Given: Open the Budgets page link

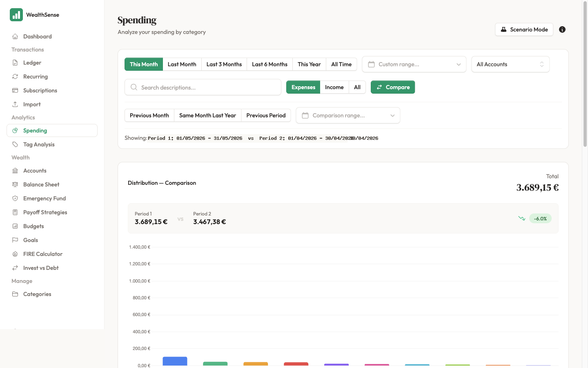Looking at the screenshot, I should click(x=52, y=226).
